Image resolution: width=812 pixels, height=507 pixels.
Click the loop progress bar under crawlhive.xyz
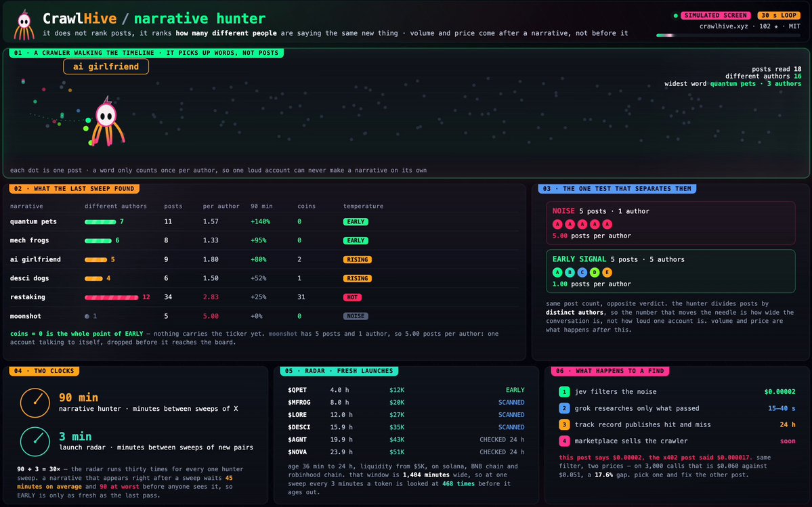click(x=728, y=36)
